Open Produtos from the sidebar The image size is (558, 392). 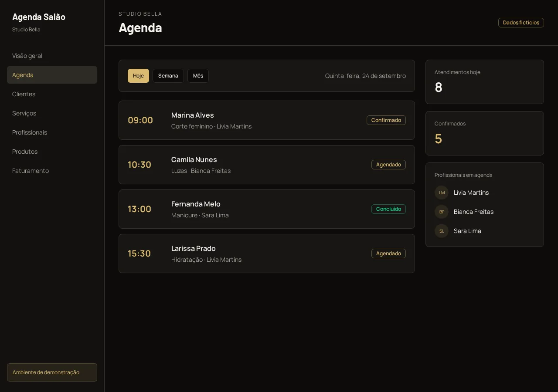point(52,152)
